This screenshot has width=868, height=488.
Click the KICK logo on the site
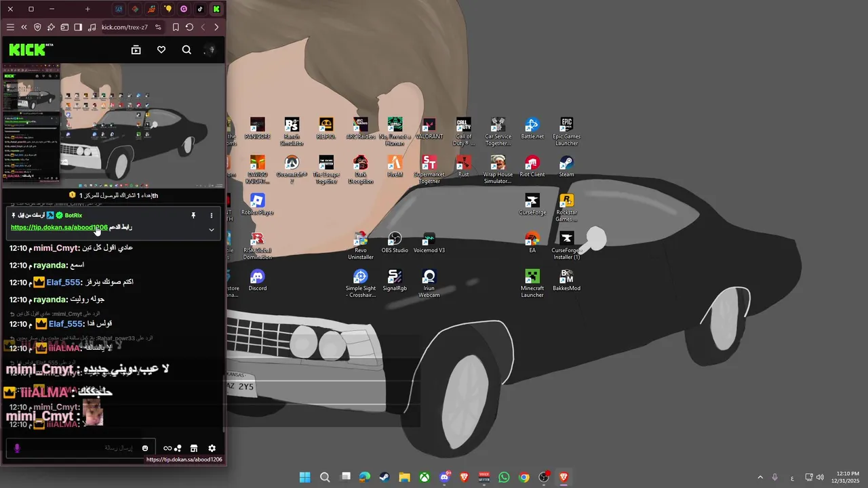pyautogui.click(x=31, y=49)
